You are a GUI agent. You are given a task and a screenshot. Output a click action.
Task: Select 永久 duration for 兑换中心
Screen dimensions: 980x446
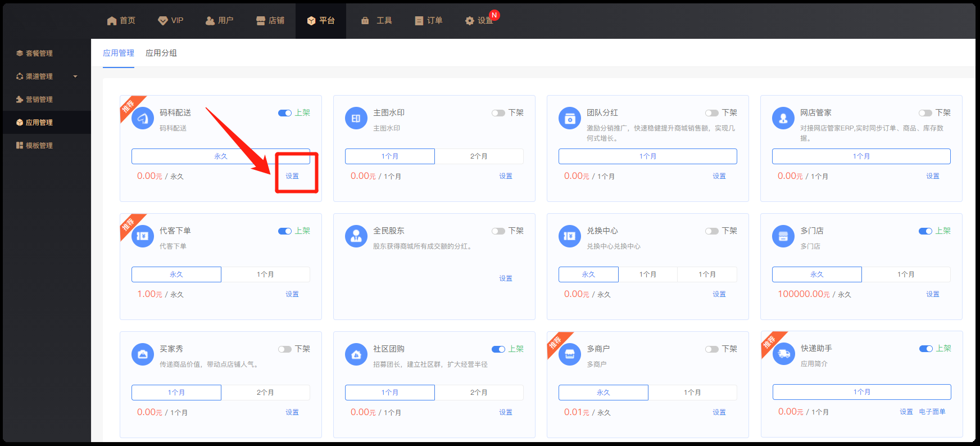point(588,274)
